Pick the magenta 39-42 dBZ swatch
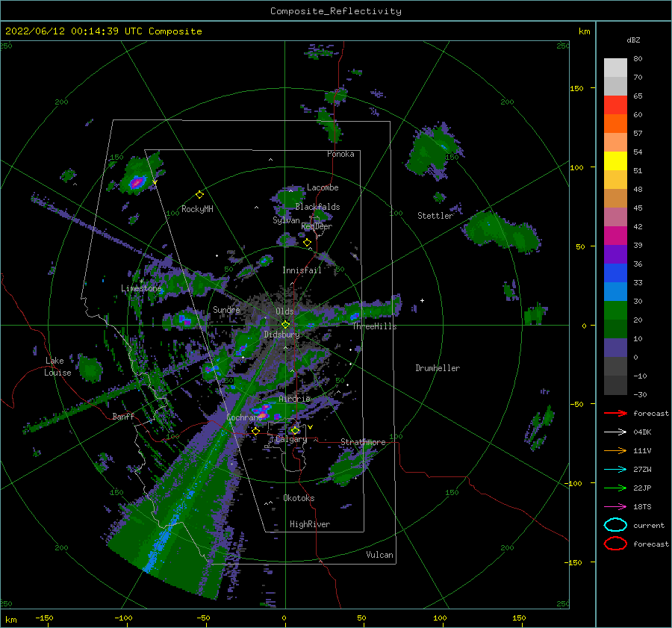The width and height of the screenshot is (672, 628). click(615, 236)
